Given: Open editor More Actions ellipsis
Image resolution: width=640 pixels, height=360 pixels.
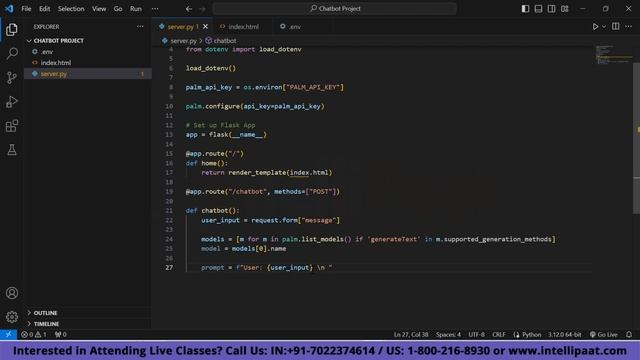Looking at the screenshot, I should click(x=629, y=27).
